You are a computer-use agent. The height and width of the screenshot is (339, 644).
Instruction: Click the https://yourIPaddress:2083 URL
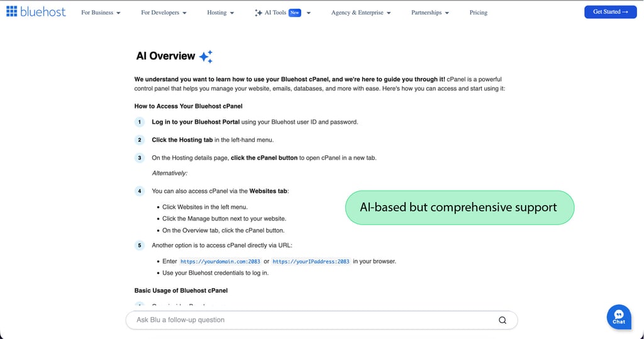(311, 262)
